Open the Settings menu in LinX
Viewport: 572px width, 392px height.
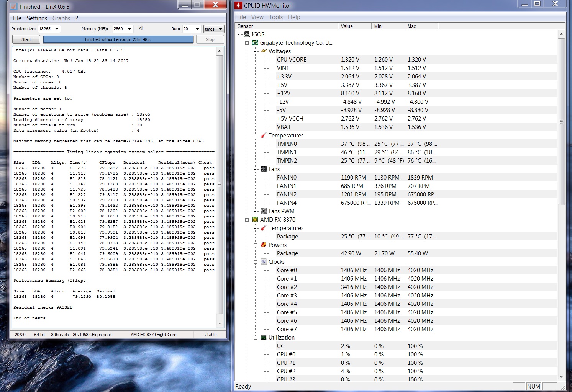pyautogui.click(x=37, y=18)
